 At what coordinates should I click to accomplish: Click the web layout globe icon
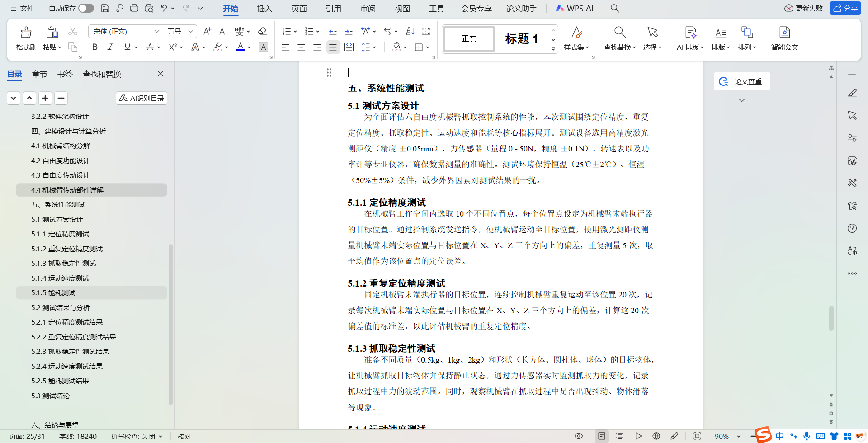tap(656, 436)
